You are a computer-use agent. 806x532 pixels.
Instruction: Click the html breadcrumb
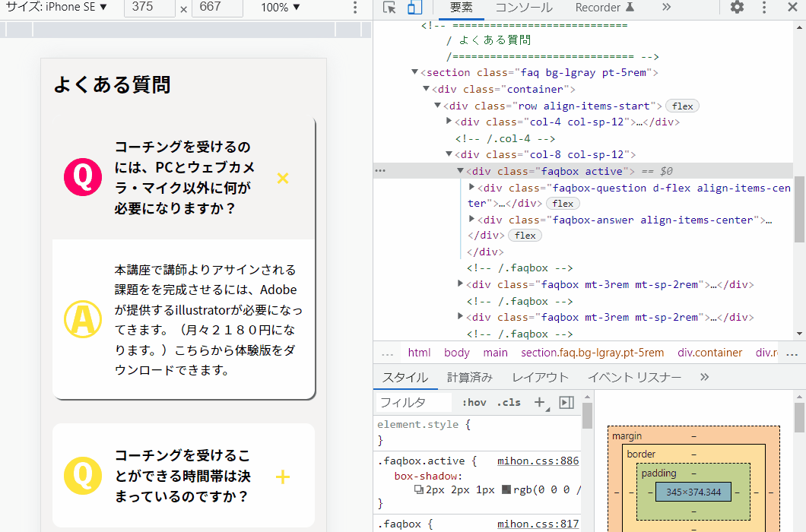coord(419,353)
